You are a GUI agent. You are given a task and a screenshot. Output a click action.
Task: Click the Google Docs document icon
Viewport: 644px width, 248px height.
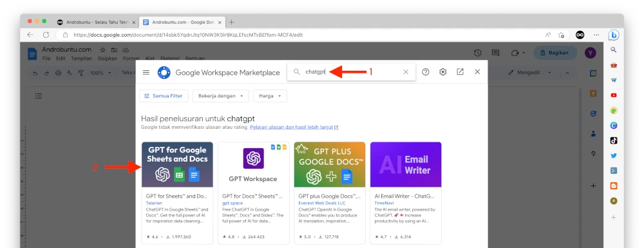click(32, 54)
